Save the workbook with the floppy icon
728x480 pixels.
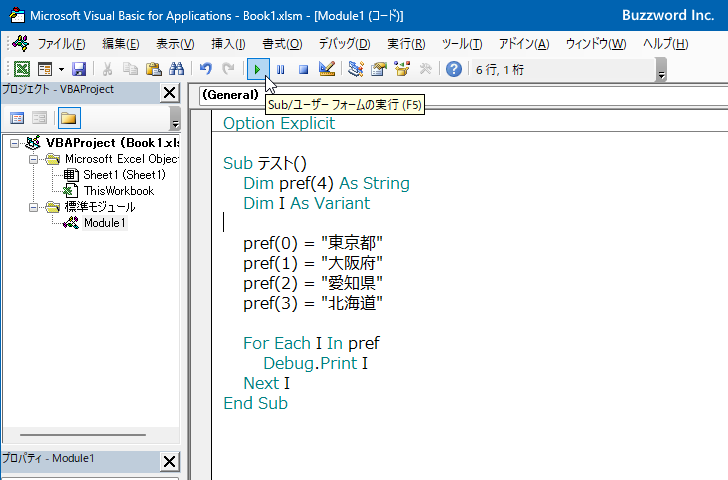pos(79,69)
